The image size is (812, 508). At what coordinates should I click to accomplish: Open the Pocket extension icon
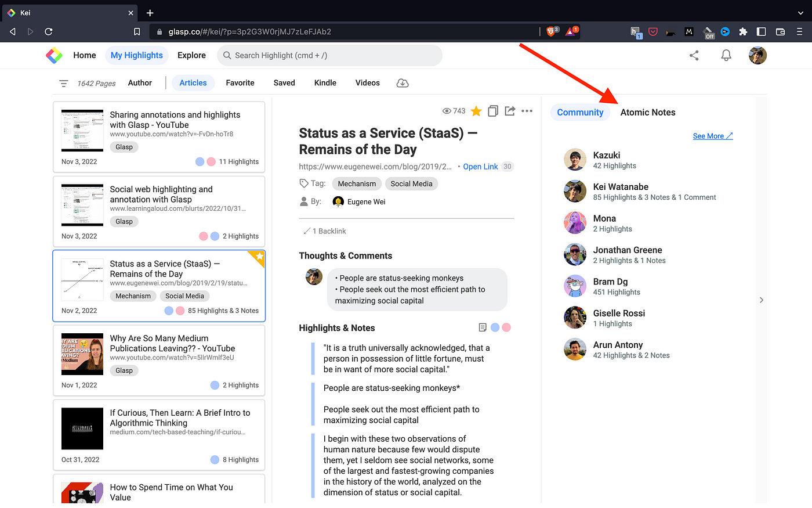[653, 32]
